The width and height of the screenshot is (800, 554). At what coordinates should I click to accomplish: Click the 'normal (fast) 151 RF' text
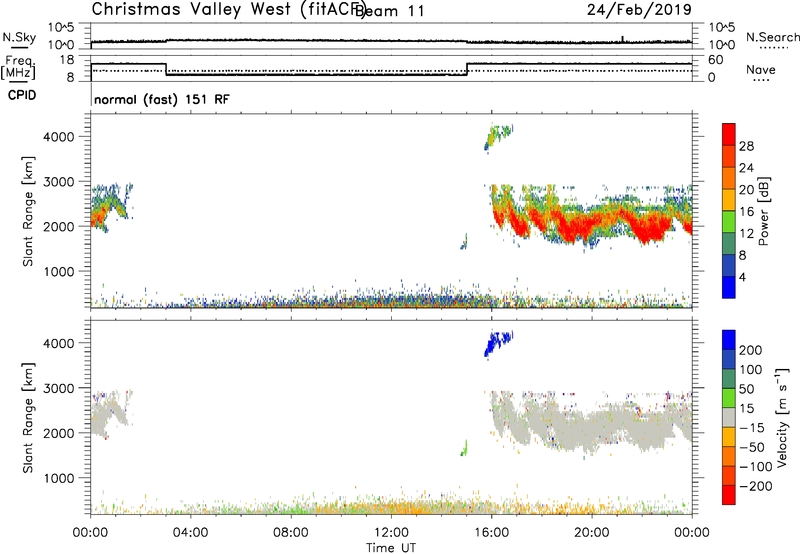[162, 99]
